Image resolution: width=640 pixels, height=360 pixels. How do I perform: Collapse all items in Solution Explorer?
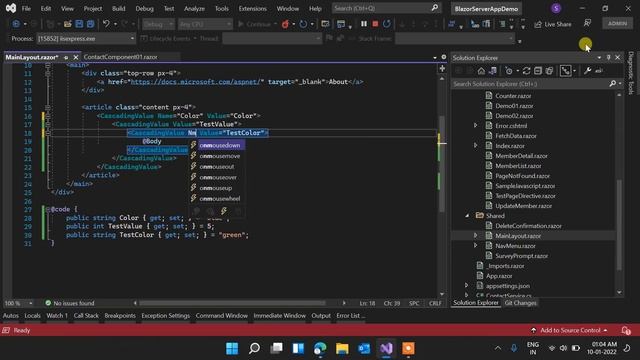pos(538,71)
